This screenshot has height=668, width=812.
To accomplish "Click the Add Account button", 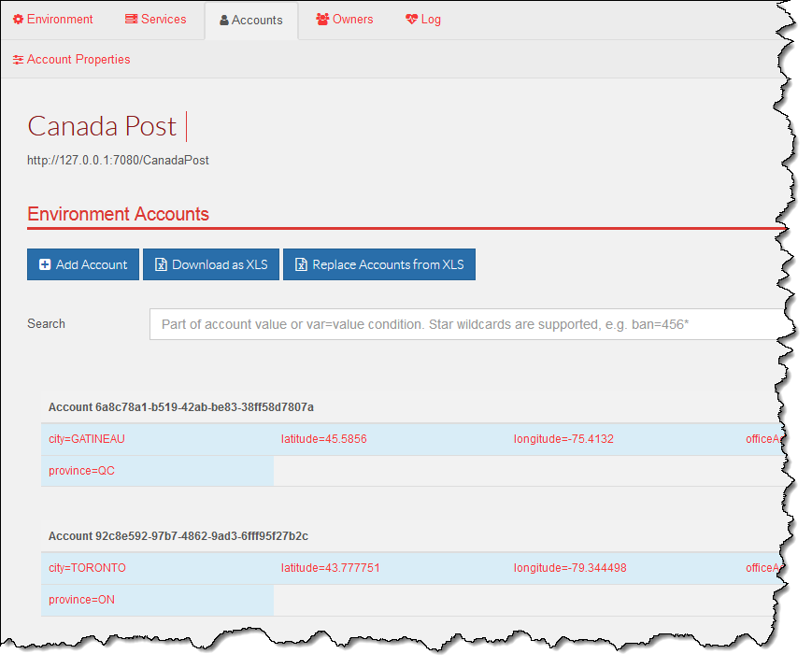I will click(83, 264).
